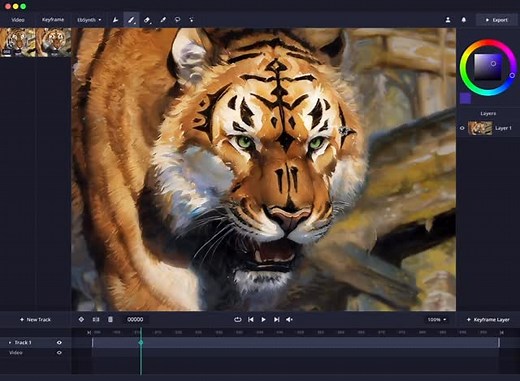The image size is (520, 381).
Task: Switch to the Keyframe tab
Action: tap(53, 20)
